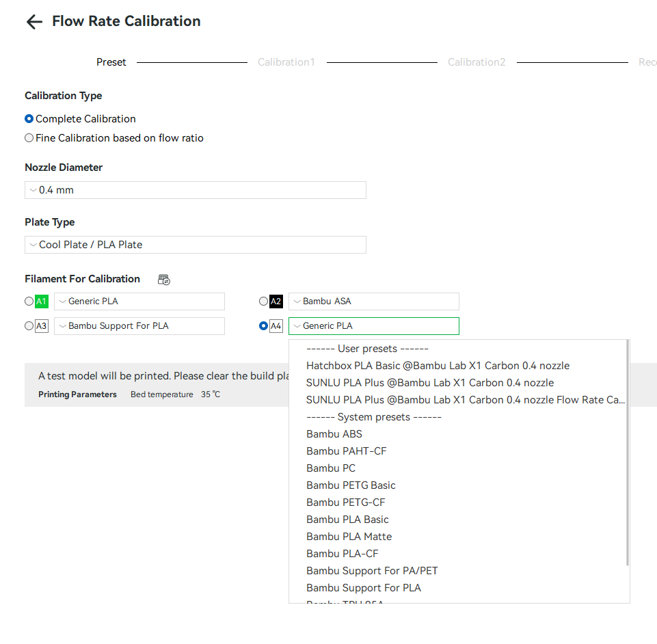Switch to the Calibration1 step
The image size is (657, 644).
(286, 62)
